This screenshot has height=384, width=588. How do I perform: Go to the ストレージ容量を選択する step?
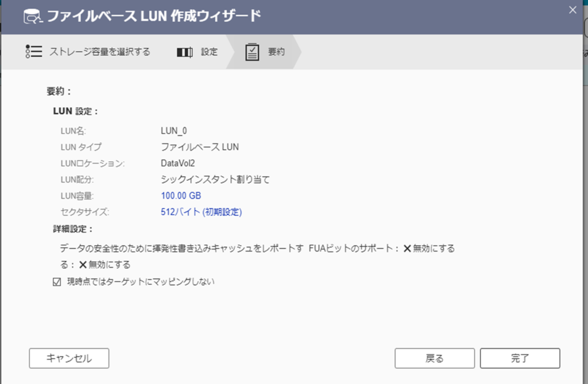point(100,52)
